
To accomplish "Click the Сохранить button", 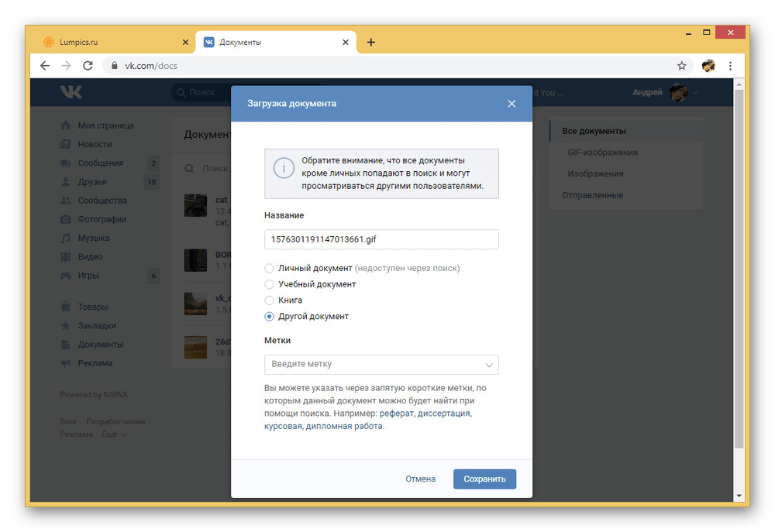I will click(484, 479).
